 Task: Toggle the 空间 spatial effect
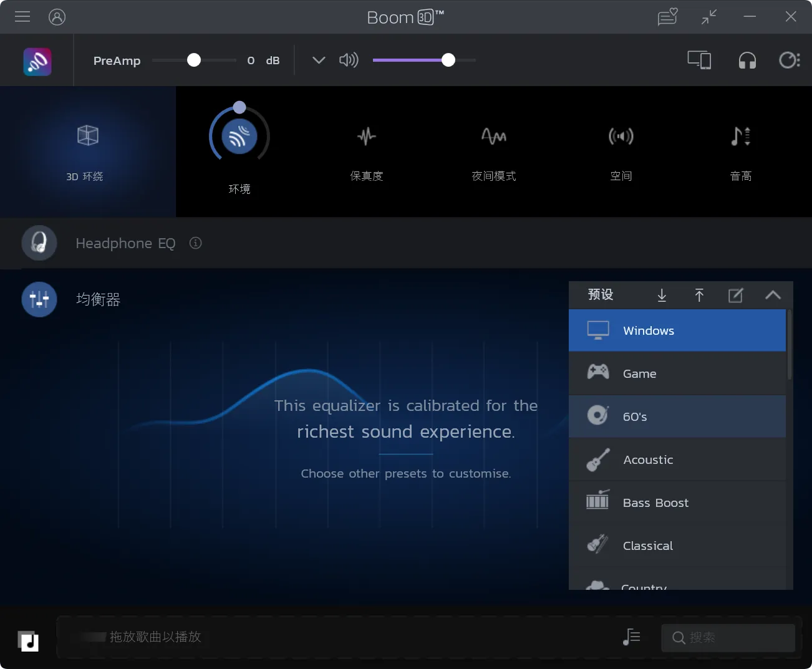(x=621, y=136)
